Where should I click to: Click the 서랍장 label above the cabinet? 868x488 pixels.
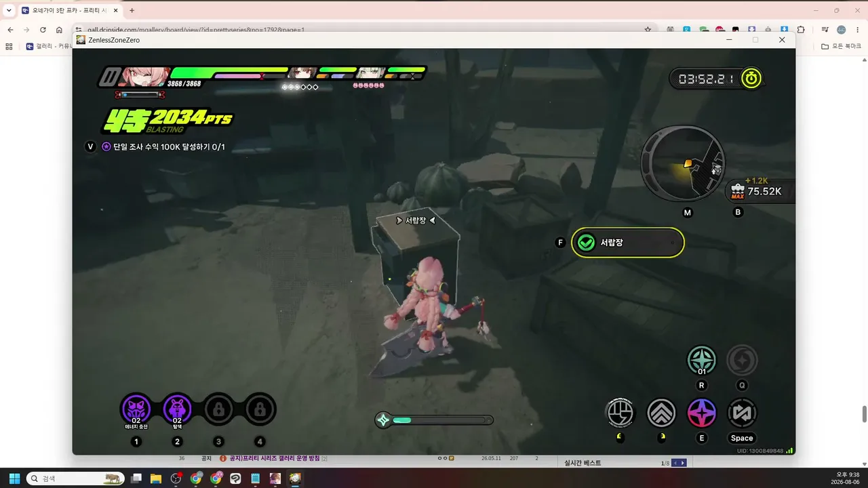[415, 220]
